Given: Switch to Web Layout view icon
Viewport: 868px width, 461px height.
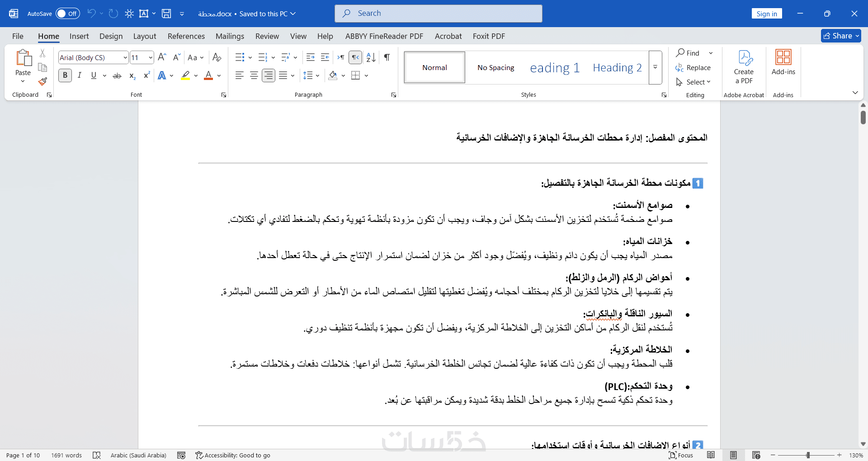Looking at the screenshot, I should tap(756, 455).
